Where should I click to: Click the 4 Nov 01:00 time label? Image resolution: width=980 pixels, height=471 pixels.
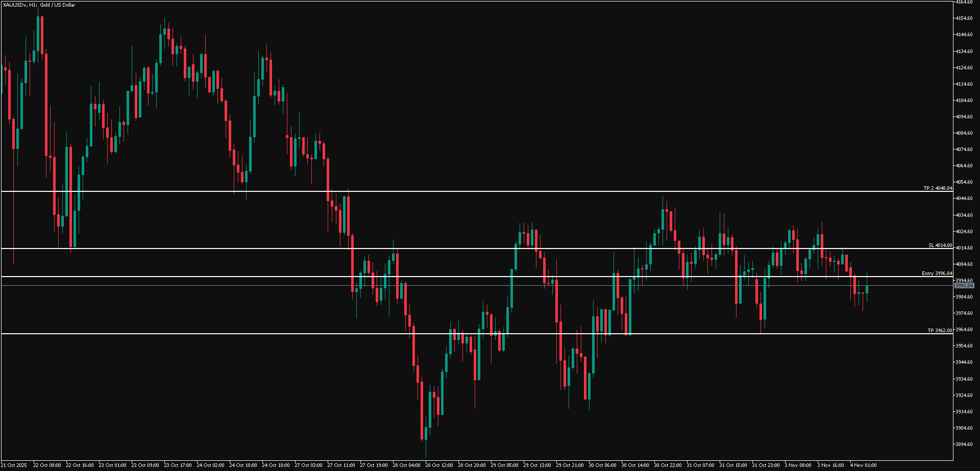[x=863, y=465]
